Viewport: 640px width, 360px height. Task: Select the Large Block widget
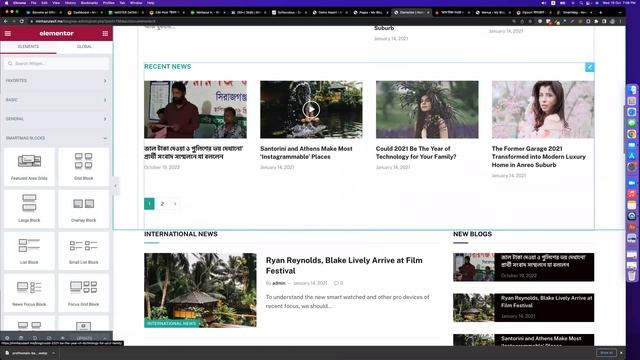click(x=29, y=209)
